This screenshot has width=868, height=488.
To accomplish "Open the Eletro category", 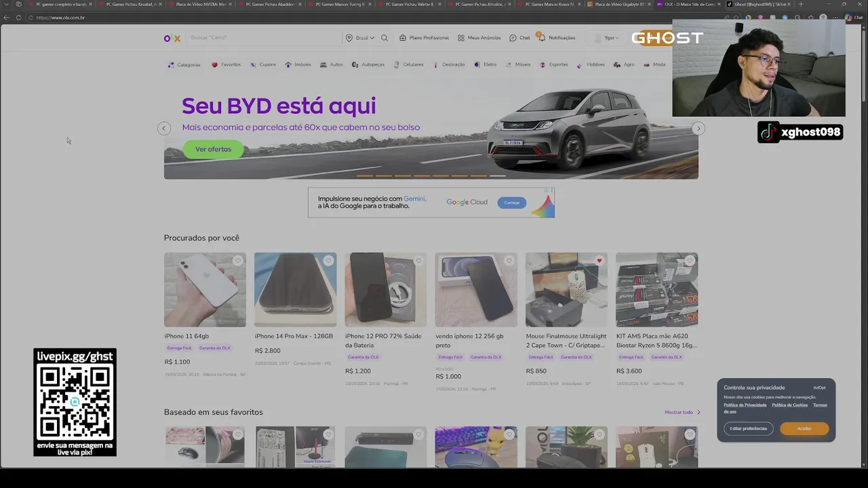I will [x=485, y=65].
